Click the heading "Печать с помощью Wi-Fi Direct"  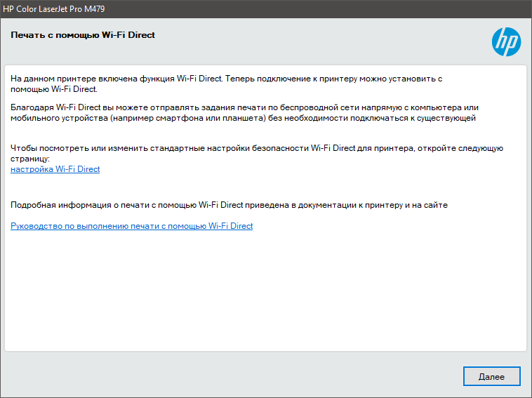(83, 35)
